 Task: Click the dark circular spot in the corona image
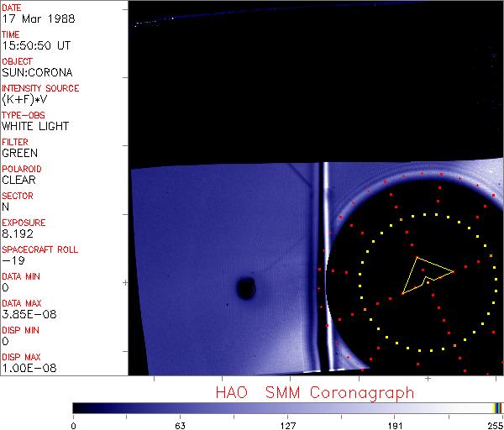tap(246, 288)
